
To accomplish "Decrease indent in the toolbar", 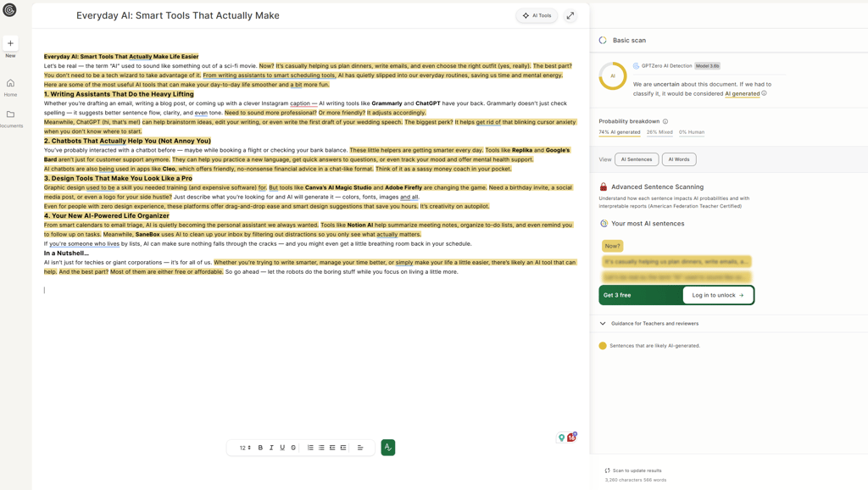I will click(332, 448).
